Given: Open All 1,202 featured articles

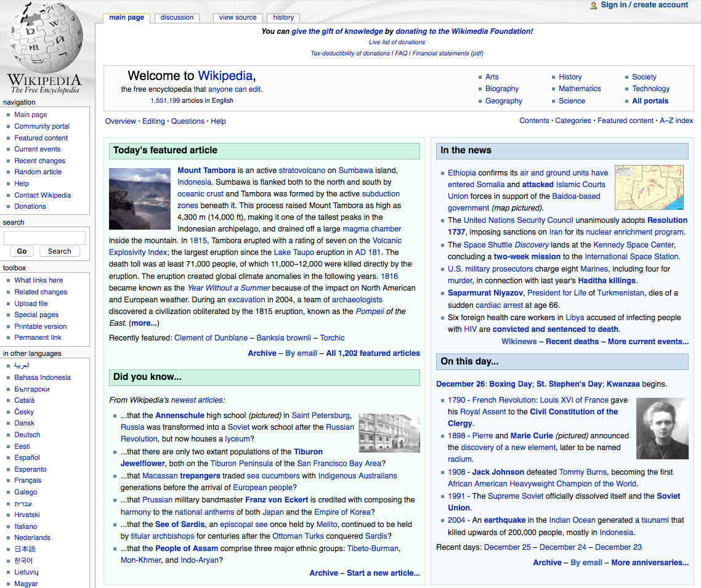Looking at the screenshot, I should [373, 353].
